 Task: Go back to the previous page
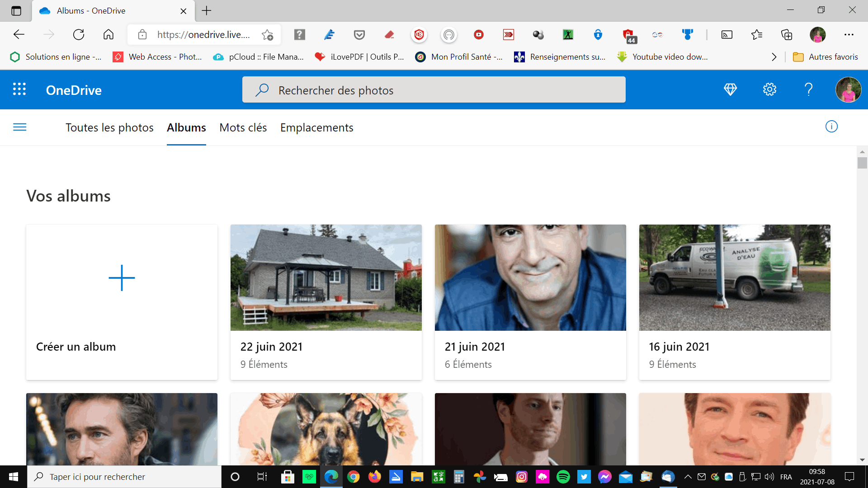[19, 34]
